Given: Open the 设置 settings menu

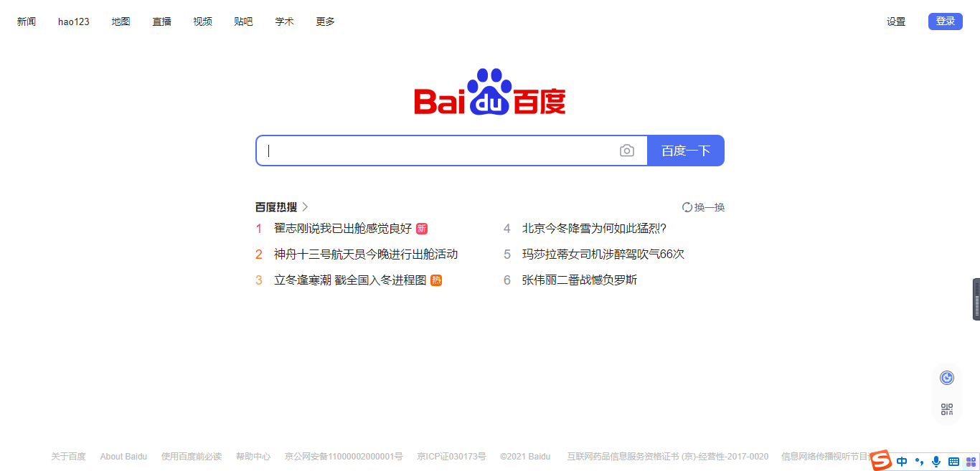Looking at the screenshot, I should pyautogui.click(x=896, y=22).
